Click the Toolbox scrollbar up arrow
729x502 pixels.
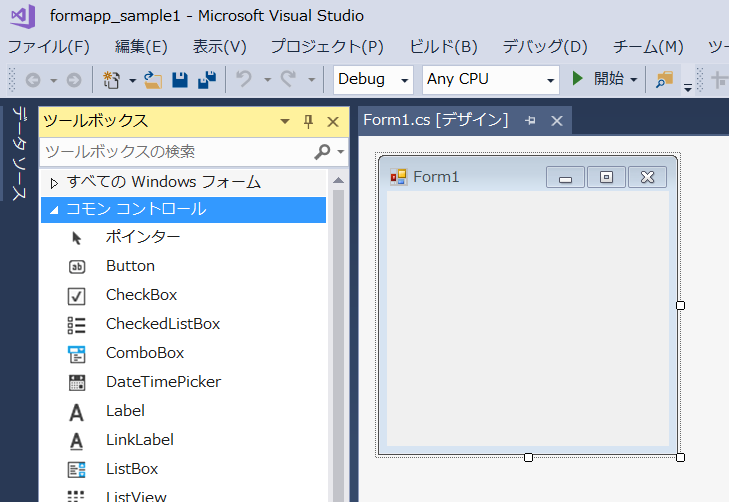coord(338,180)
